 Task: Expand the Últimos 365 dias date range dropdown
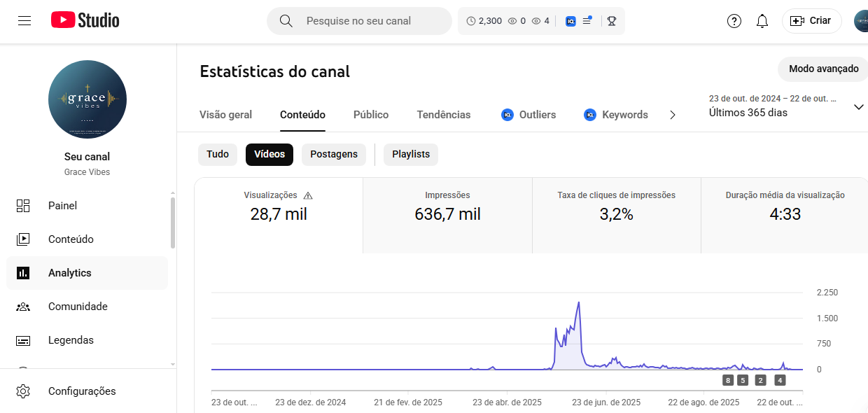[859, 107]
